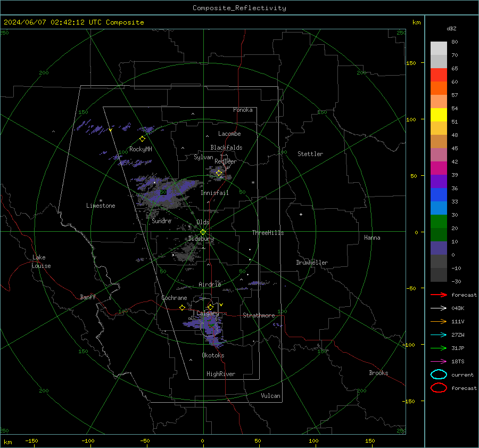Click the red swatch in the dBZ scale

tap(439, 75)
